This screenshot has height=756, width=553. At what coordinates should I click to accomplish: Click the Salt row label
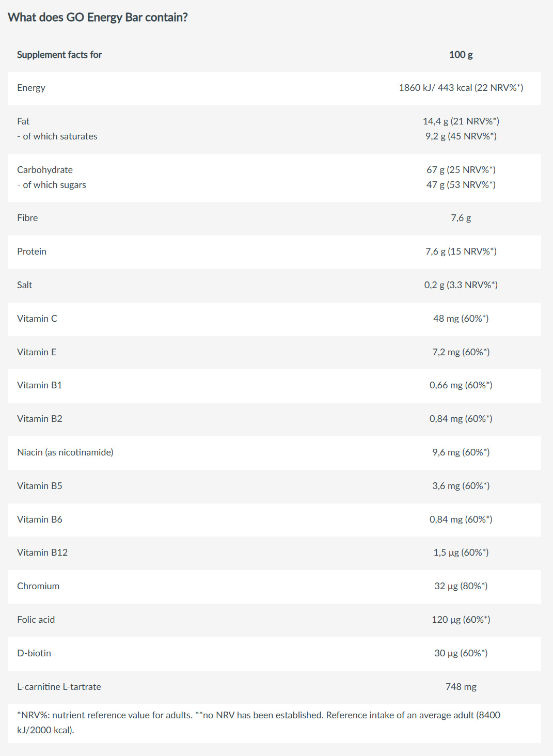click(x=25, y=285)
